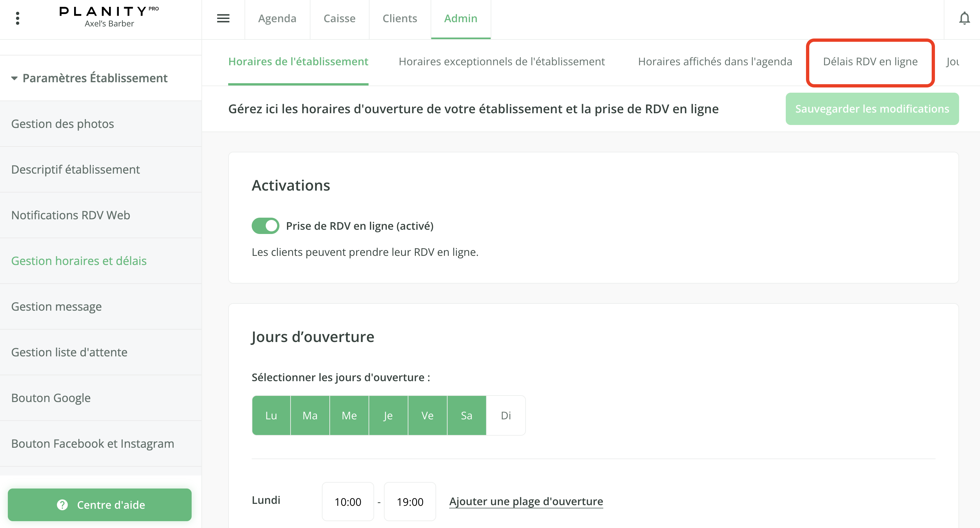The width and height of the screenshot is (980, 528).
Task: Open Lundi opening time 10:00 field
Action: (348, 501)
